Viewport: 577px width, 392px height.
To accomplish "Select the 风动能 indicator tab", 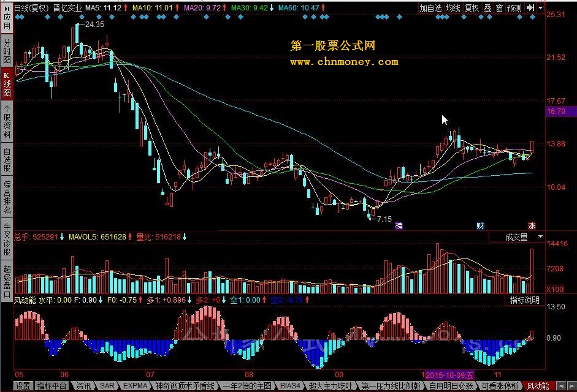I will point(538,386).
